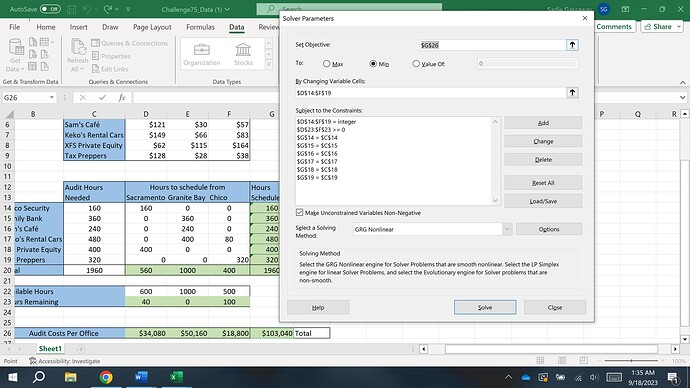690x388 pixels.
Task: Switch to Page Layout view icon
Action: [x=562, y=361]
